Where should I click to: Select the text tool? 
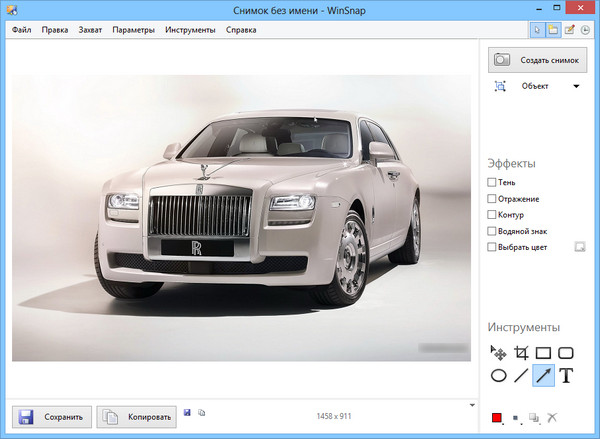tap(566, 376)
